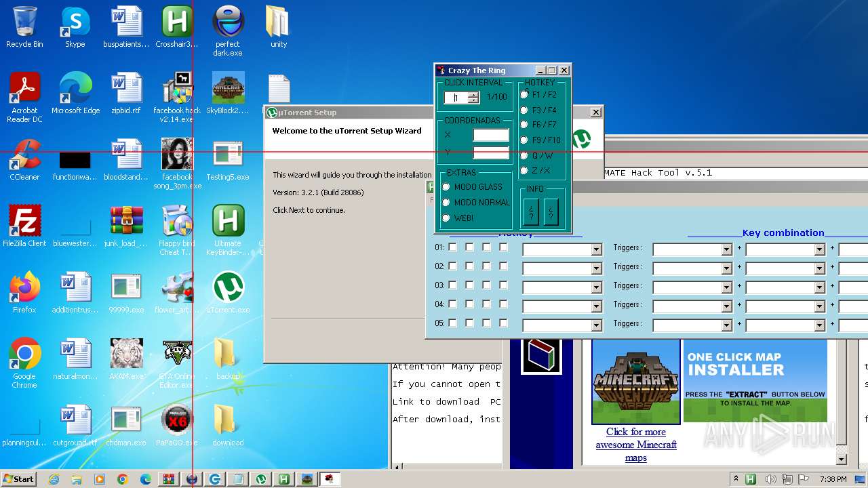This screenshot has width=868, height=488.
Task: Open Testing5.exe desktop icon
Action: coord(228,161)
